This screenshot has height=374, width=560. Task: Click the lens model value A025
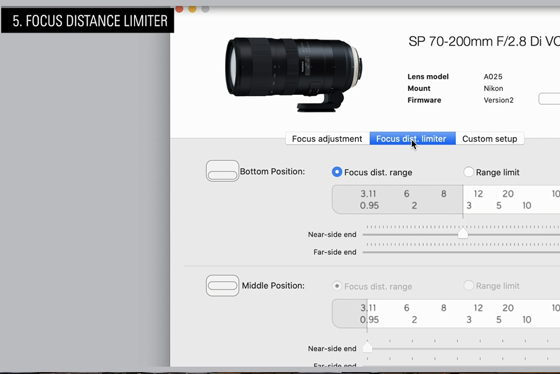coord(493,76)
